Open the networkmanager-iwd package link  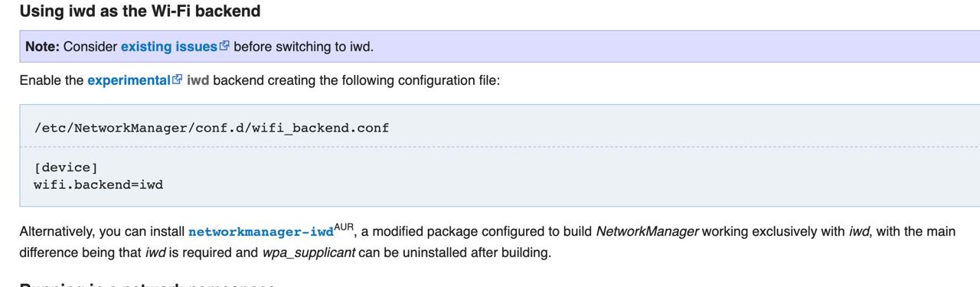pyautogui.click(x=261, y=231)
